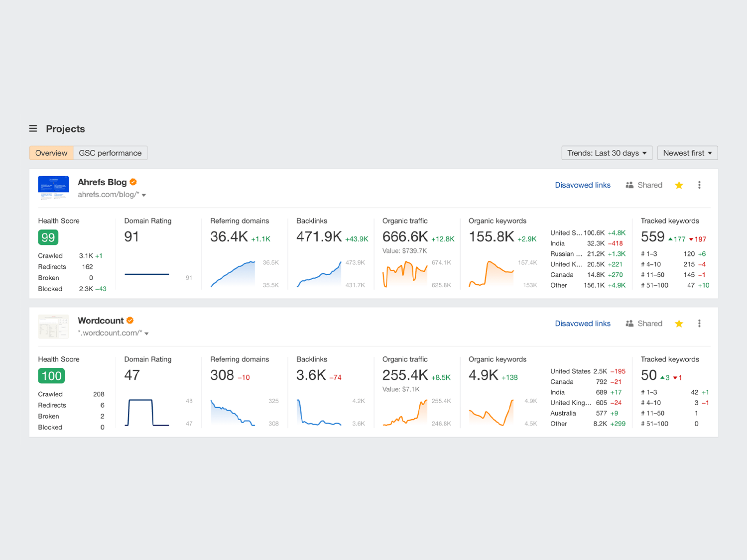Click the verified badge next to Wordcount

click(130, 321)
